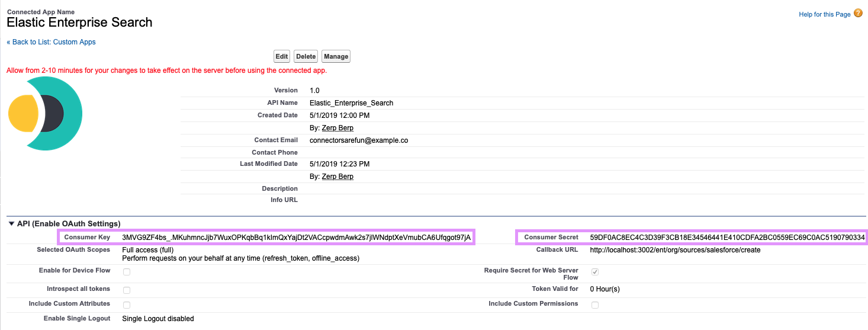Toggle the Include Custom Permissions checkbox

[595, 305]
